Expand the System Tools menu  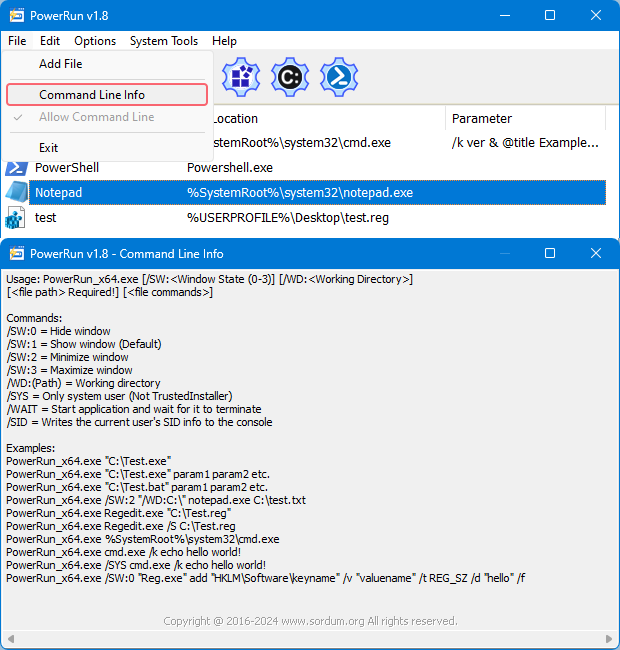164,41
